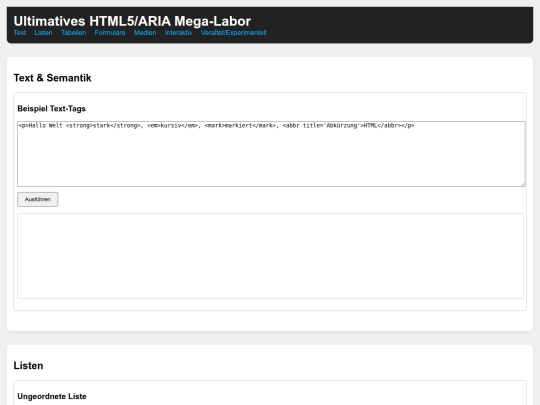The image size is (540, 405).
Task: Go to the Listen navigation link
Action: coord(43,33)
